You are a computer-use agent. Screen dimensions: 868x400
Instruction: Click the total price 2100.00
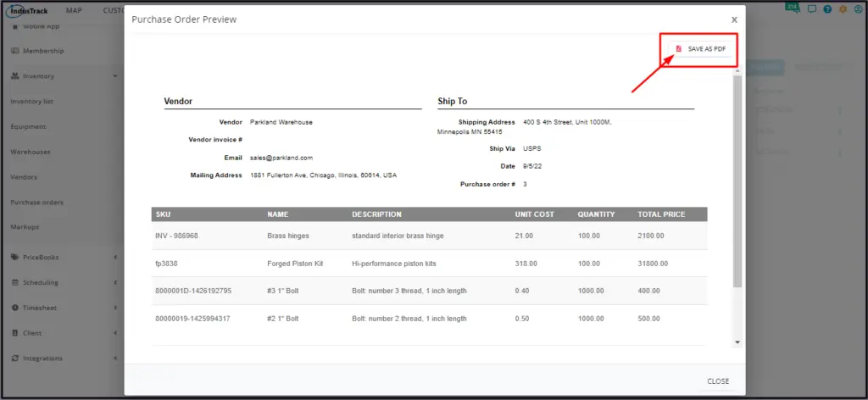tap(650, 236)
